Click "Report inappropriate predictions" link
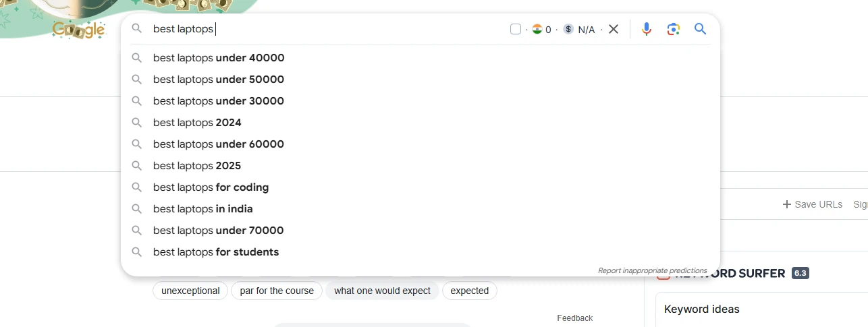This screenshot has height=327, width=868. click(x=652, y=270)
